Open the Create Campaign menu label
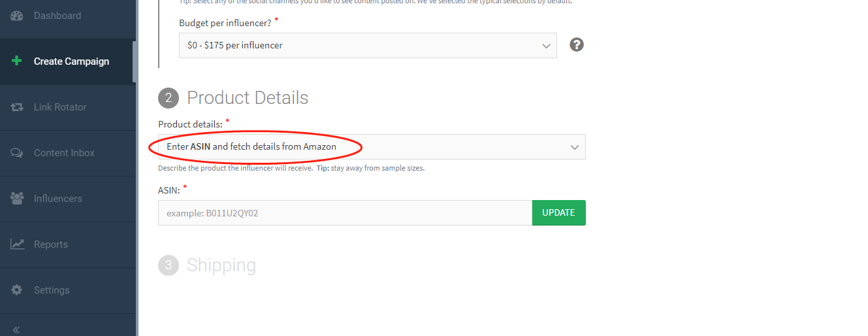 [x=71, y=61]
